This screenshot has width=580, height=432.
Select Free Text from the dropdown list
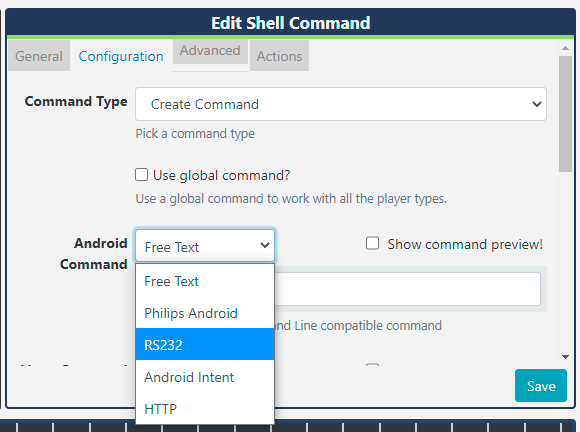205,281
